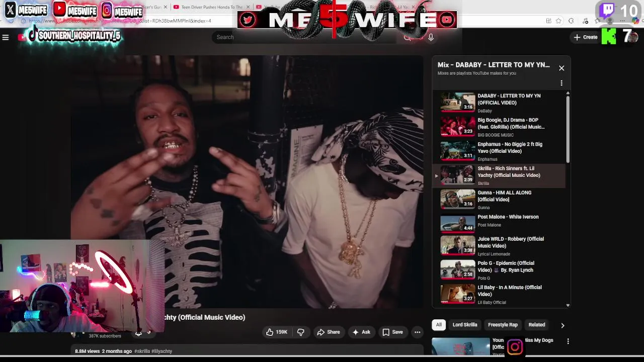Select the Freestyle Rap filter chip

point(503,325)
